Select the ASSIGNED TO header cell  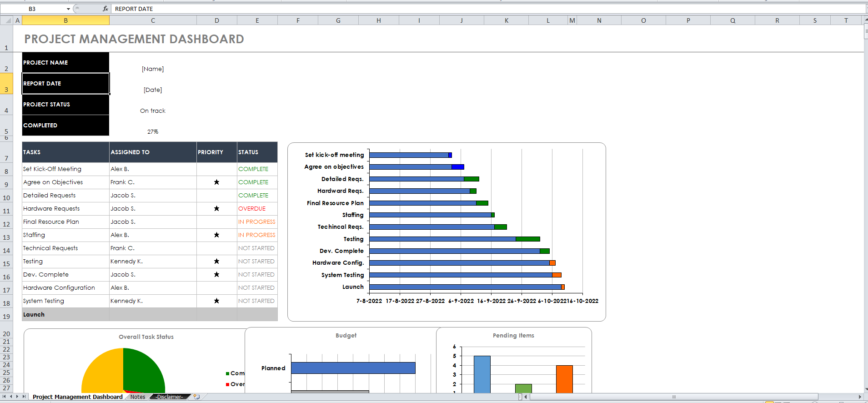(153, 152)
